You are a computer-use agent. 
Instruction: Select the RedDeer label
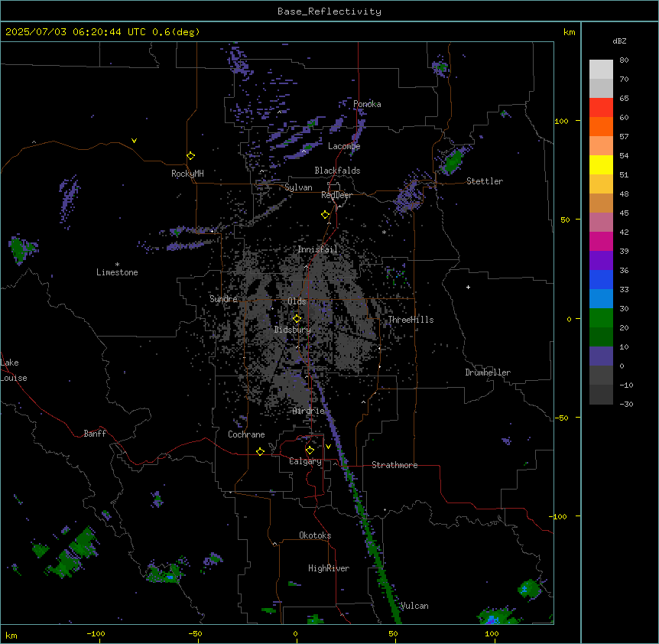click(x=336, y=195)
